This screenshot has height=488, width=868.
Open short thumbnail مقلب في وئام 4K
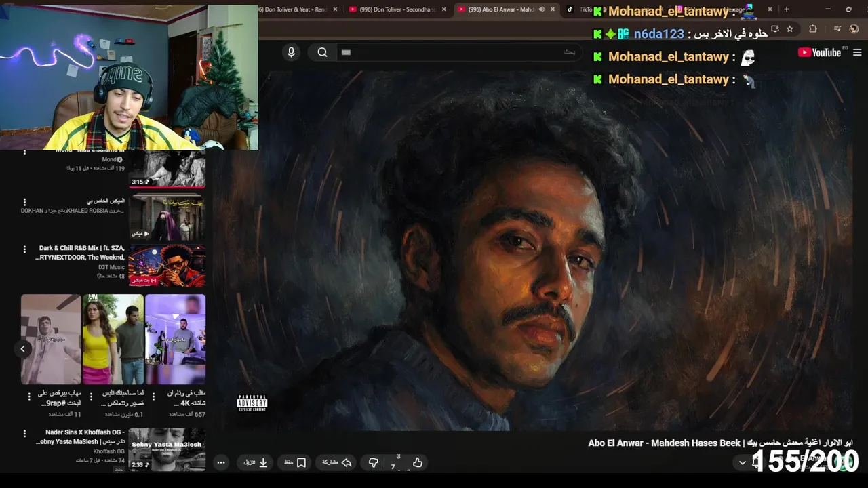[x=175, y=340]
